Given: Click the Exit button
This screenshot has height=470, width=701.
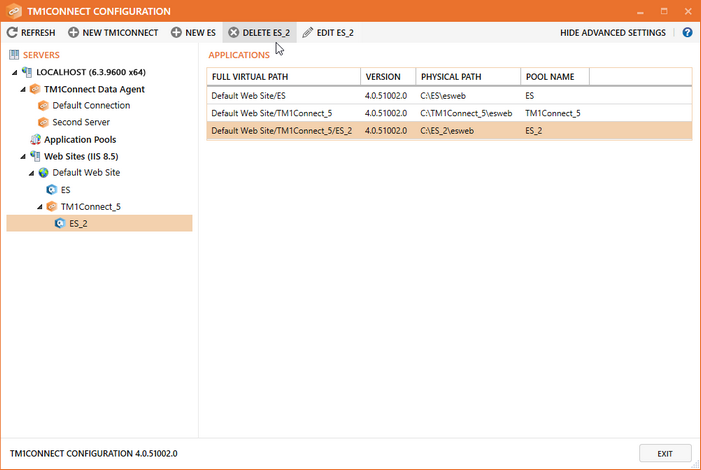Looking at the screenshot, I should tap(665, 453).
